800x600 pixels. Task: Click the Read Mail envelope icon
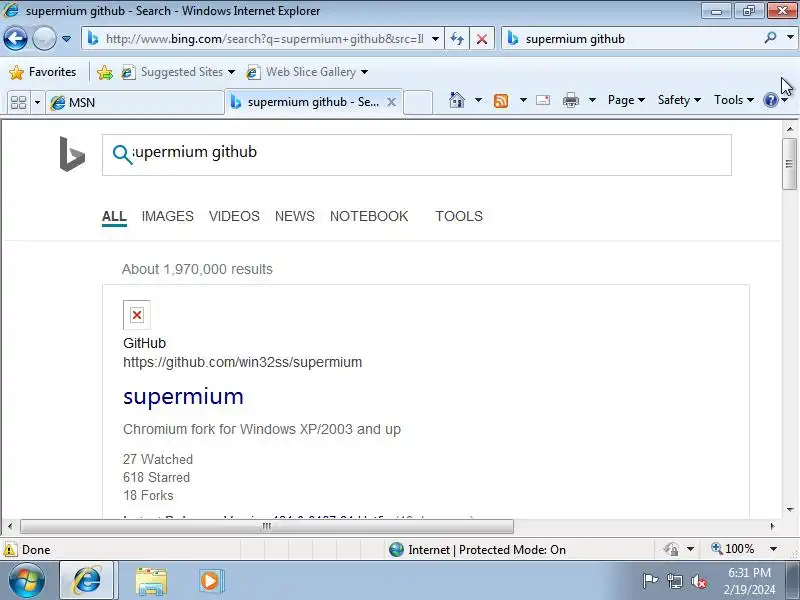543,100
